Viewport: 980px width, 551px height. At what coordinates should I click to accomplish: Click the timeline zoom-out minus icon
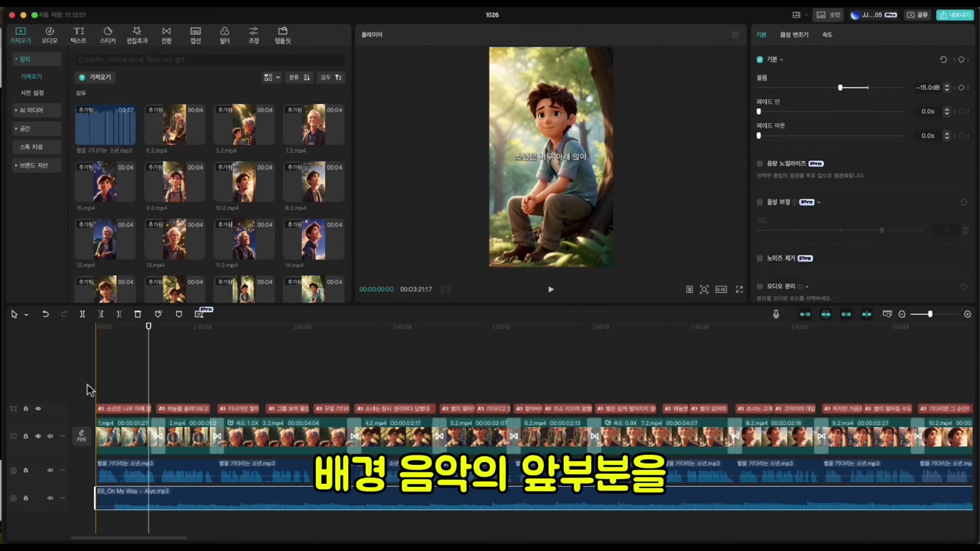pos(902,314)
